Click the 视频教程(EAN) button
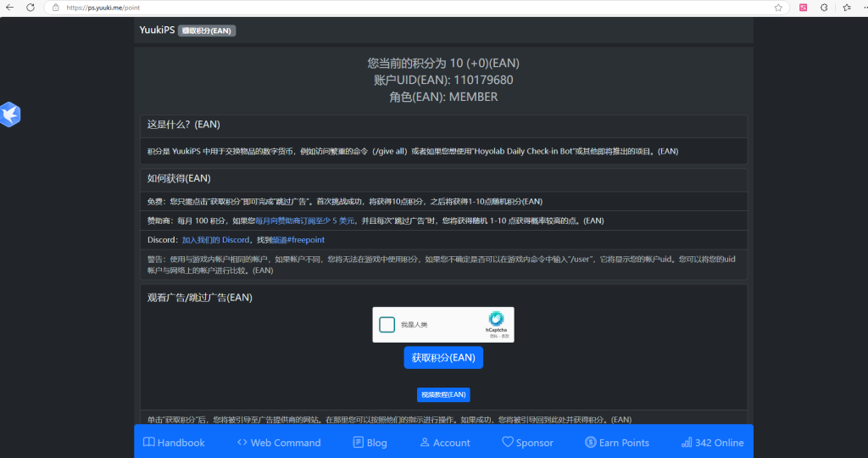Viewport: 868px width, 458px height. tap(443, 395)
